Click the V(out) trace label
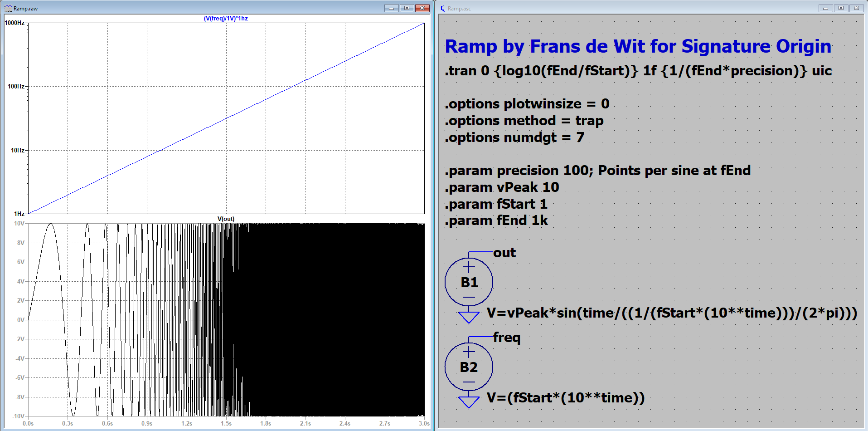Image resolution: width=868 pixels, height=431 pixels. [226, 219]
